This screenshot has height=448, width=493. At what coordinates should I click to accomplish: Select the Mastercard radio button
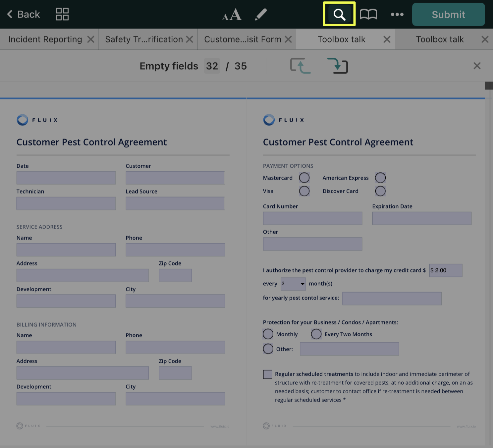(x=304, y=178)
